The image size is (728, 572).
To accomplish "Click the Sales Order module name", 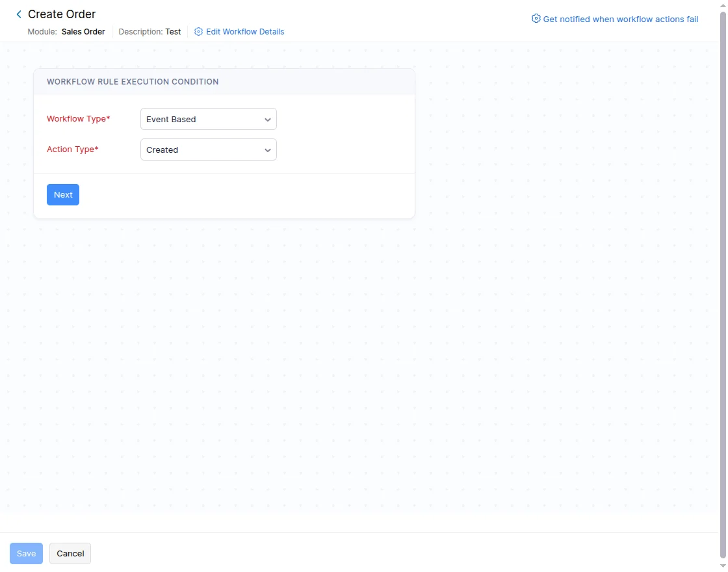I will pyautogui.click(x=83, y=32).
